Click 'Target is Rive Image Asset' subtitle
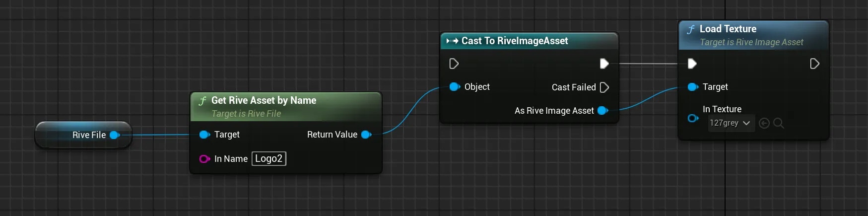 coord(751,42)
